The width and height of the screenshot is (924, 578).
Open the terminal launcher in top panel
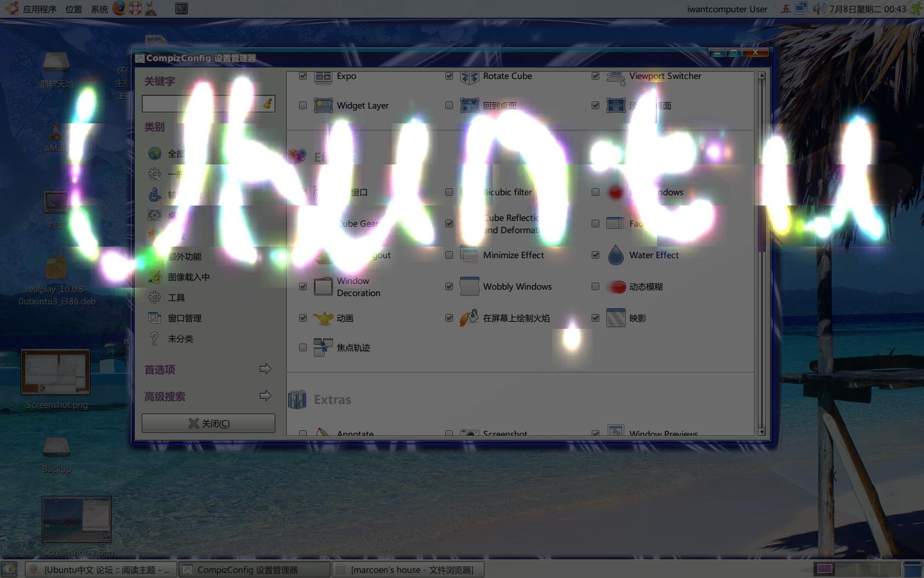(x=182, y=8)
